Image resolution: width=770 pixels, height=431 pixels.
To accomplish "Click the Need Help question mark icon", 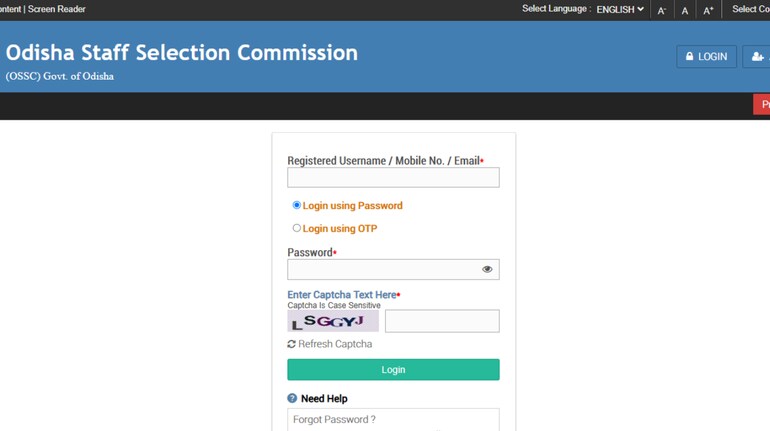I will pyautogui.click(x=292, y=398).
